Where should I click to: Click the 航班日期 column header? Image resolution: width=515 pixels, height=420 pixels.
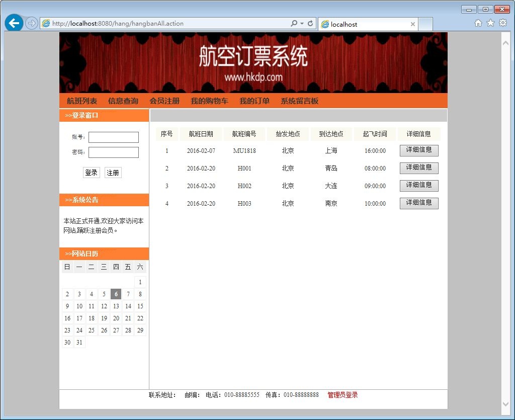coord(201,134)
